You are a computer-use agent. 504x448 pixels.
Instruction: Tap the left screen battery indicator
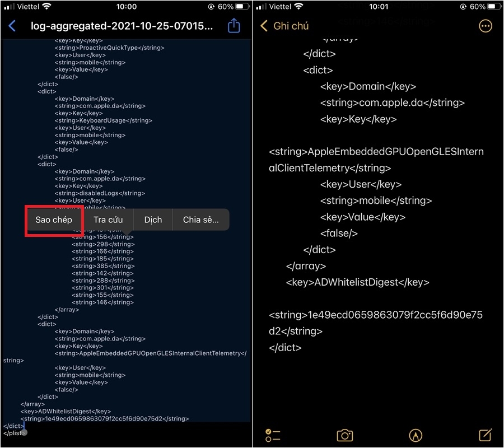click(242, 6)
